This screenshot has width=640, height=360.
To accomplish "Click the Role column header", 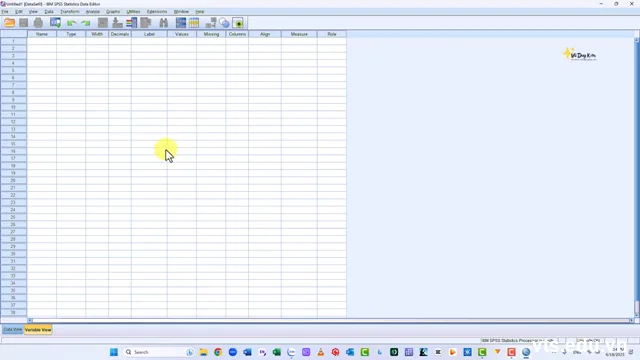I will 332,34.
